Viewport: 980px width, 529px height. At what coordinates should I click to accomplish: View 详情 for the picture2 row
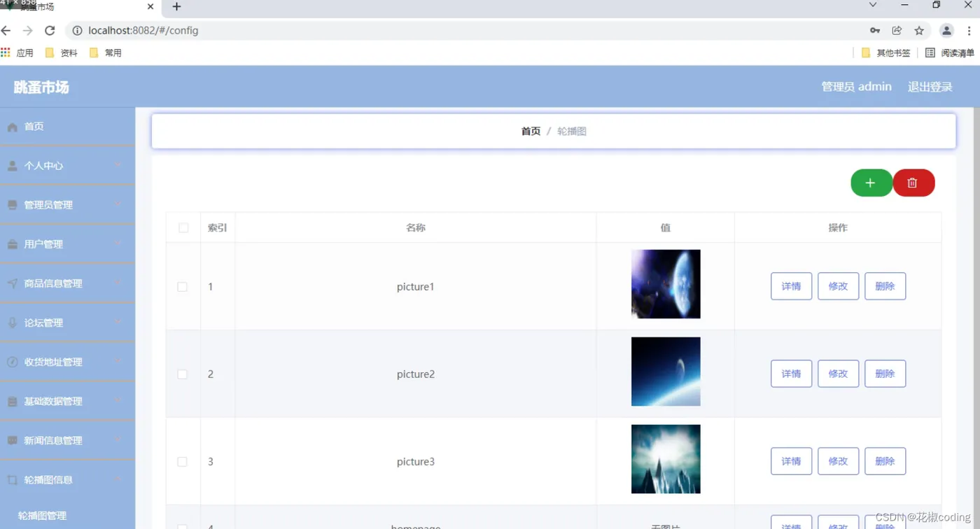click(x=792, y=374)
